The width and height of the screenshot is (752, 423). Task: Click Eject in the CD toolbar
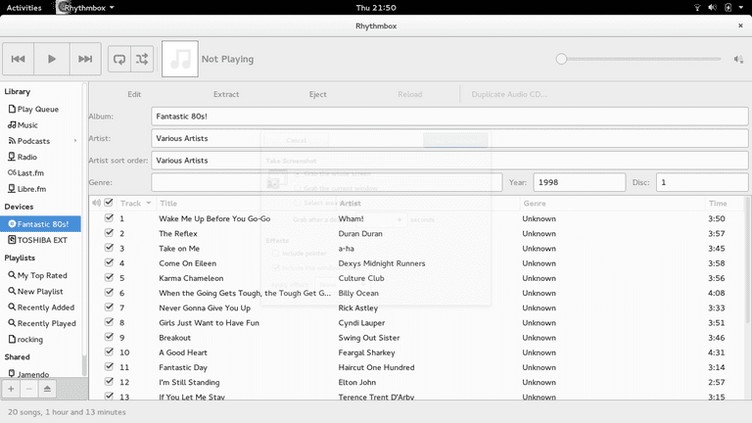click(x=317, y=94)
